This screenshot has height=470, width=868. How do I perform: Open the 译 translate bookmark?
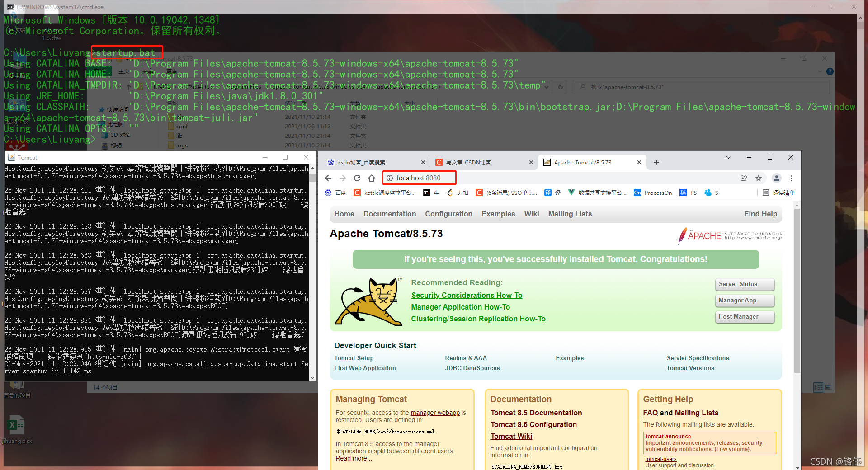(552, 193)
